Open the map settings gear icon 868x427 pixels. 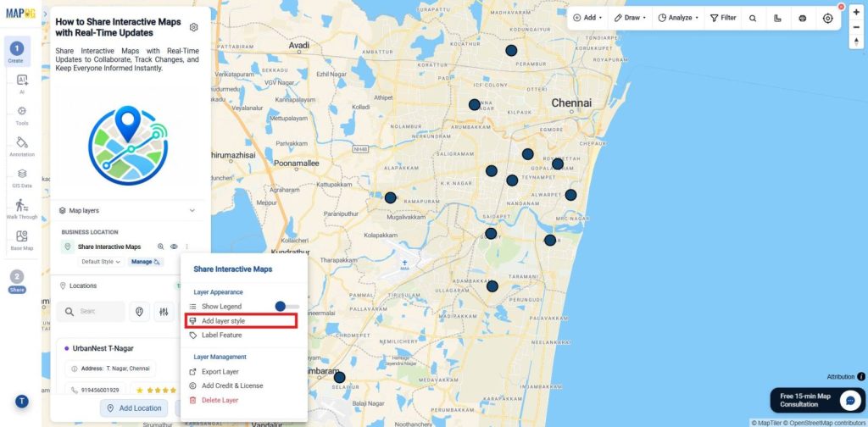tap(194, 27)
